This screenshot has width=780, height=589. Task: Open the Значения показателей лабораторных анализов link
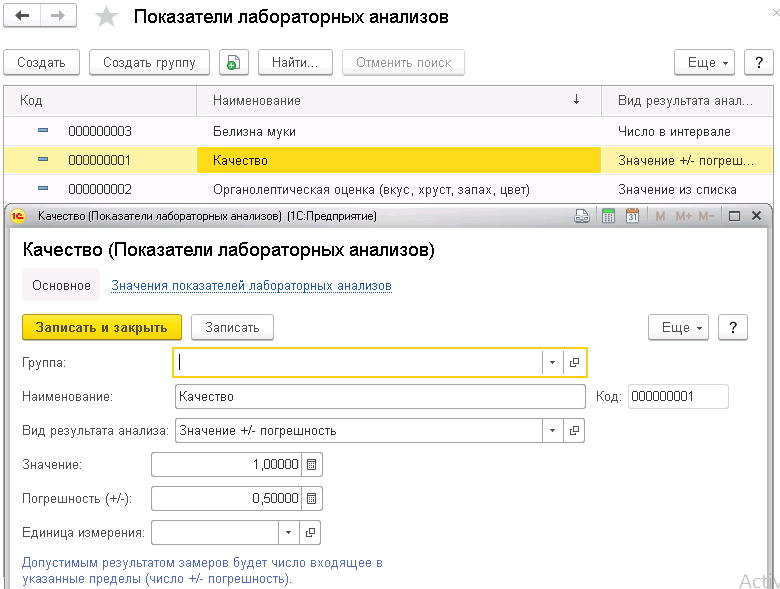(x=251, y=285)
